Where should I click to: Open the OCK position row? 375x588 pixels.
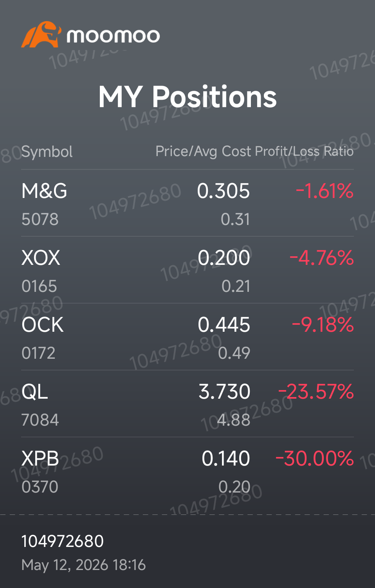pos(187,337)
